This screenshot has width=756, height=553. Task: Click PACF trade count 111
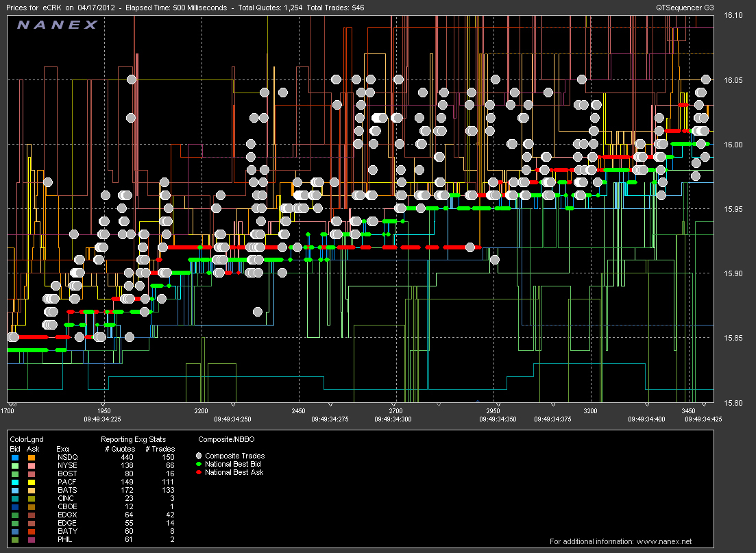(x=168, y=482)
